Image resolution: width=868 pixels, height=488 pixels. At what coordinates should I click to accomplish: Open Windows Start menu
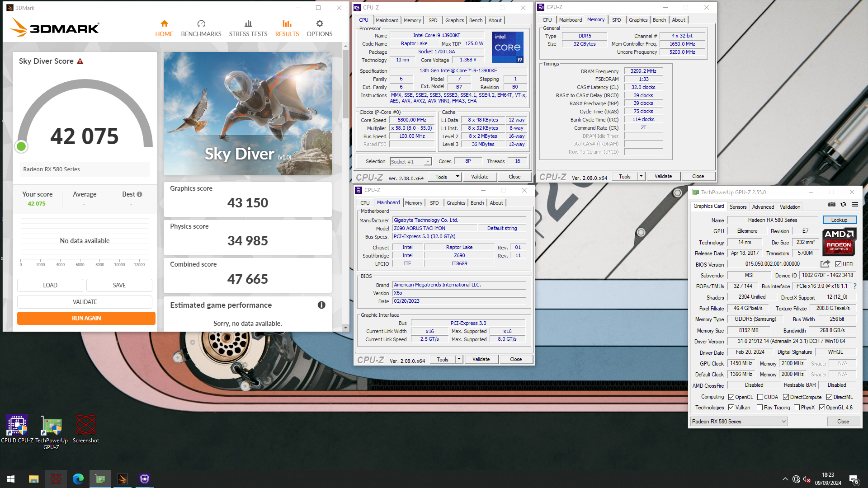11,479
